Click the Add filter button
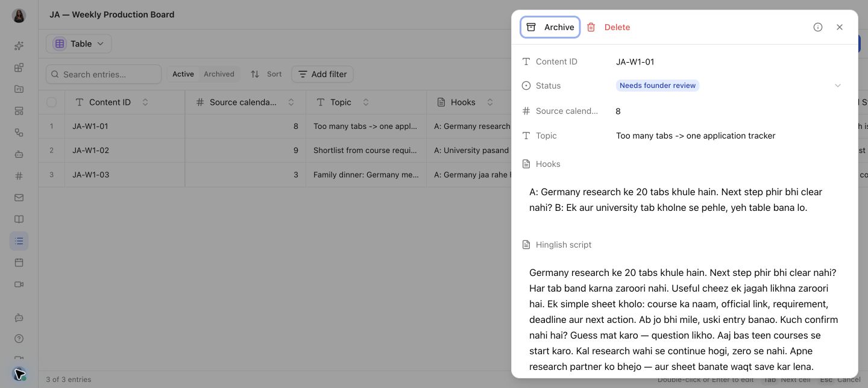Image resolution: width=868 pixels, height=388 pixels. pyautogui.click(x=322, y=74)
